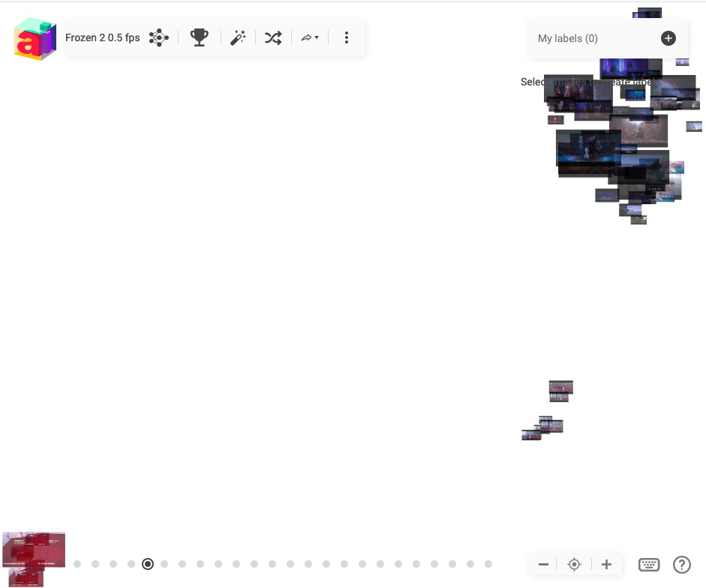Show keyboard shortcuts icon

pyautogui.click(x=649, y=564)
